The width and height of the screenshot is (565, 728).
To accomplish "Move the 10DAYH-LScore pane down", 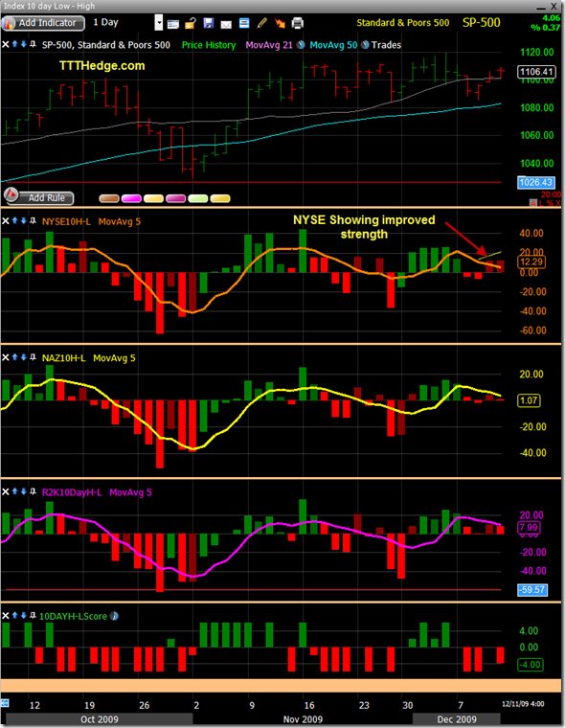I will pos(23,615).
